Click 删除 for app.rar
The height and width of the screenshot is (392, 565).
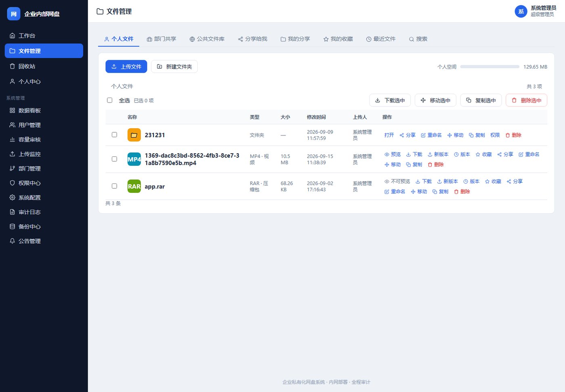pyautogui.click(x=462, y=192)
